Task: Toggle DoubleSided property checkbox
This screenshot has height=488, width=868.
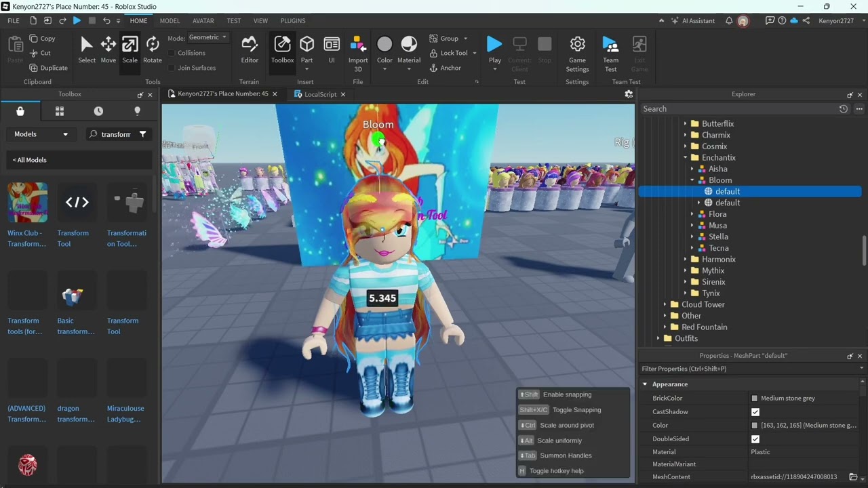Action: [755, 439]
